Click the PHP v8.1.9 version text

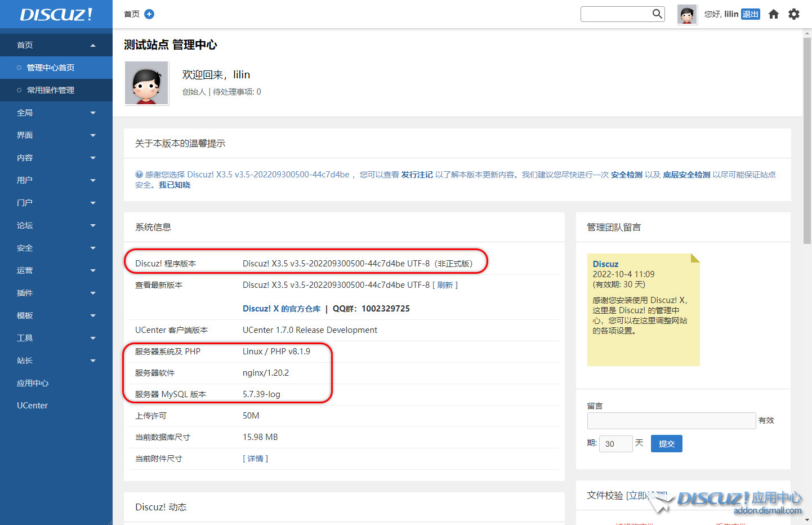[x=290, y=352]
